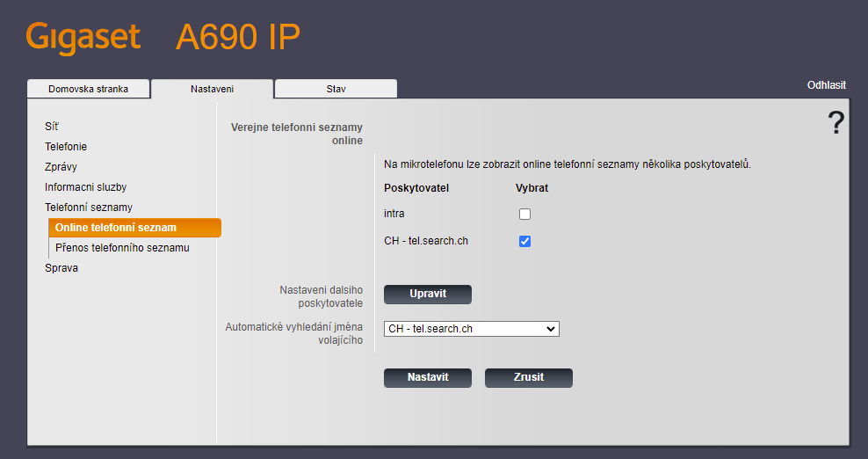Save settings with the Nastavit button
The image size is (868, 459).
pos(428,377)
